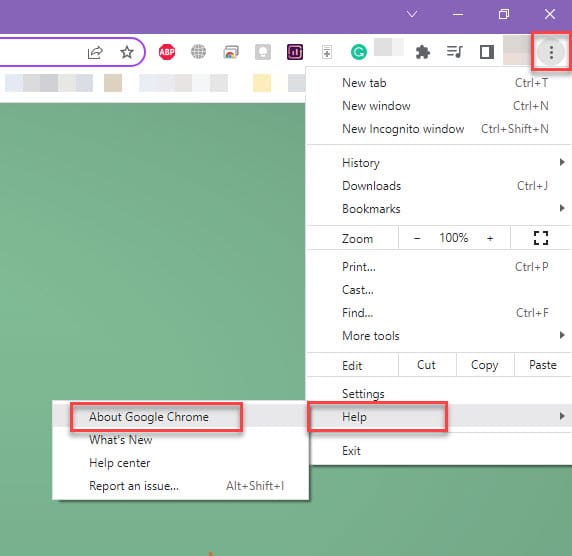Minimize the Chrome window
The width and height of the screenshot is (572, 556).
[x=458, y=15]
